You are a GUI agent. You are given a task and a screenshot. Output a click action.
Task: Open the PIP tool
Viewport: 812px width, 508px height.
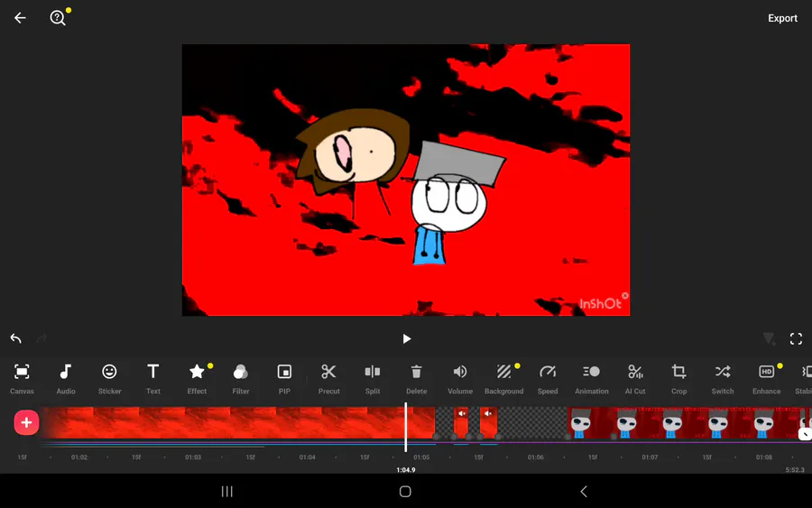tap(284, 379)
